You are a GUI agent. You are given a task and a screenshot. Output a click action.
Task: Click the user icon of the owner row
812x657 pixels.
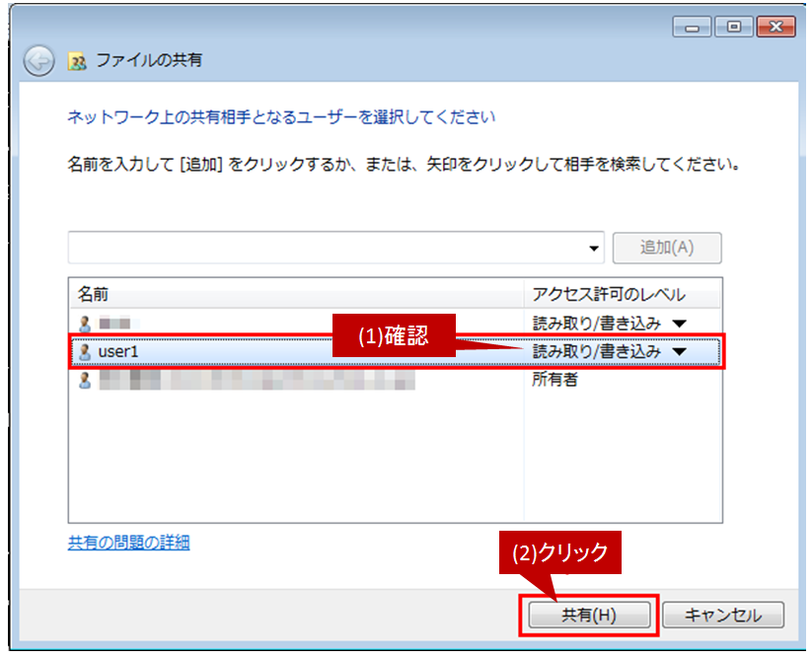click(x=85, y=381)
